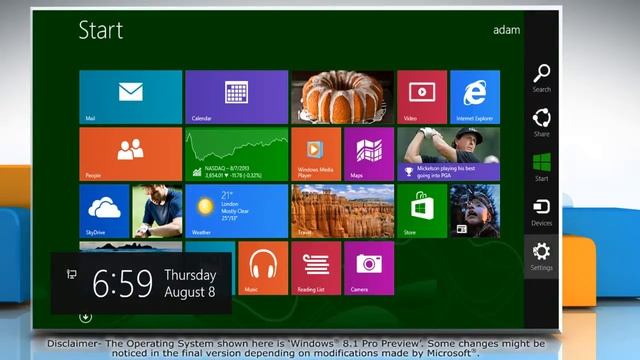
Task: Open the Video tile
Action: pyautogui.click(x=422, y=97)
